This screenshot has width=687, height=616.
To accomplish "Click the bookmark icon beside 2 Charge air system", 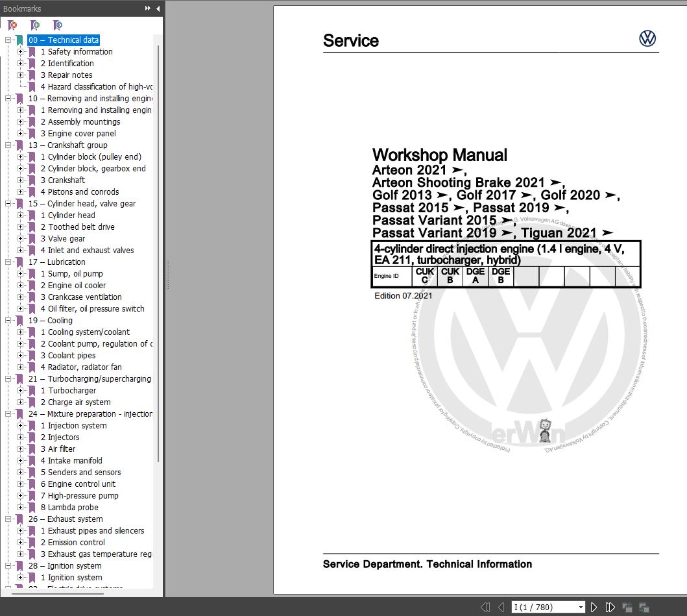I will point(32,402).
